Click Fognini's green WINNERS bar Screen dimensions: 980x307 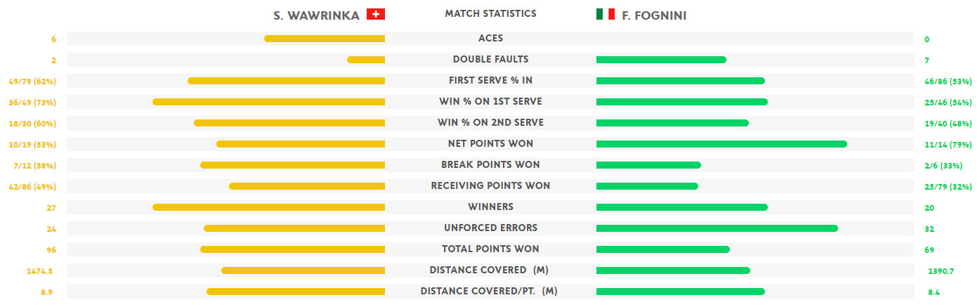point(682,207)
